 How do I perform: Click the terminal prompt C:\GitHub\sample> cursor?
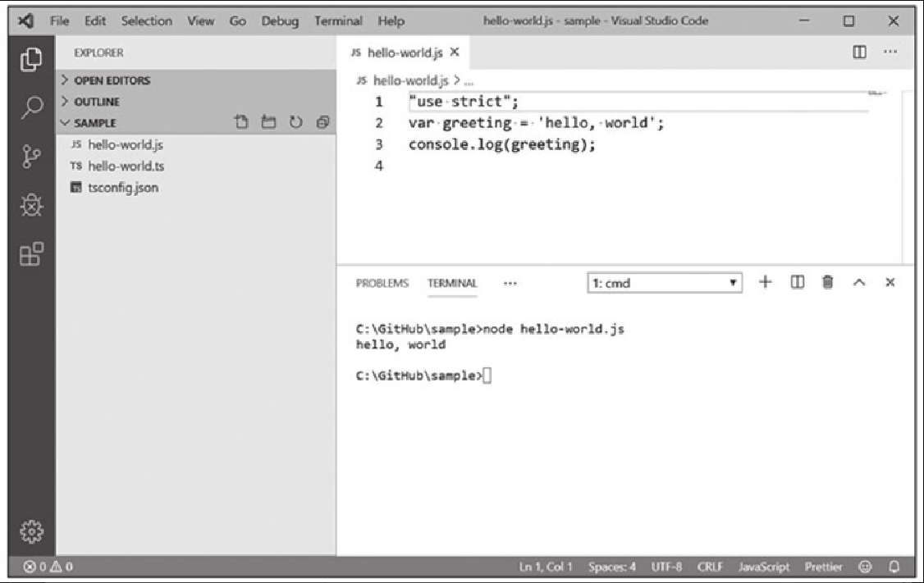pyautogui.click(x=487, y=376)
